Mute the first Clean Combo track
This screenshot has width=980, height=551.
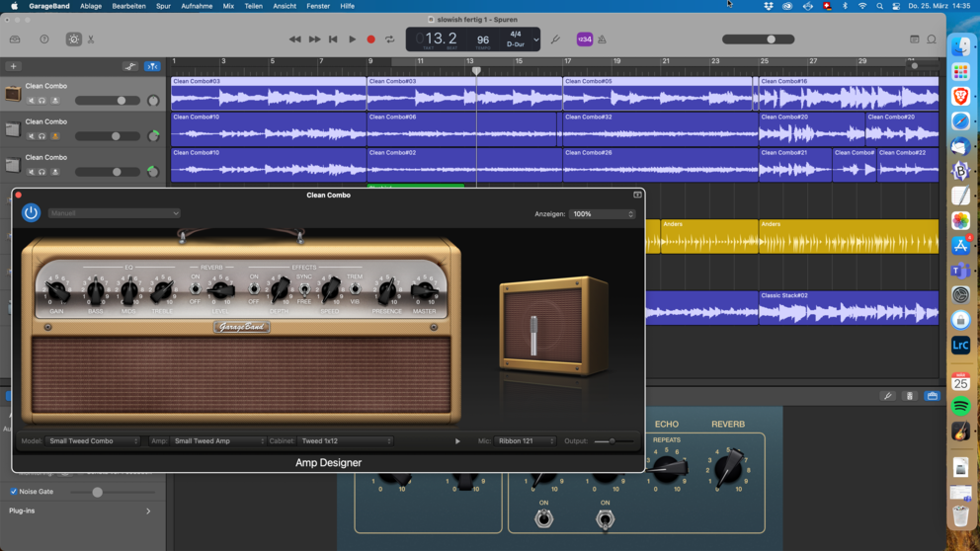(32, 101)
